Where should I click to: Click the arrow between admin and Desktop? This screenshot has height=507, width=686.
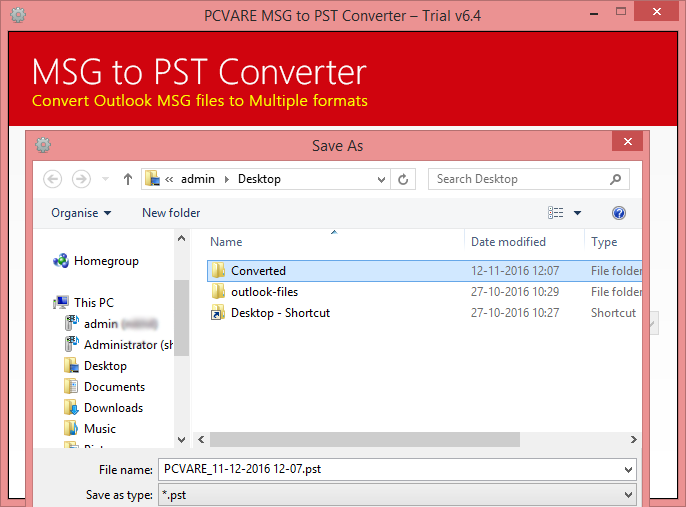pyautogui.click(x=227, y=179)
